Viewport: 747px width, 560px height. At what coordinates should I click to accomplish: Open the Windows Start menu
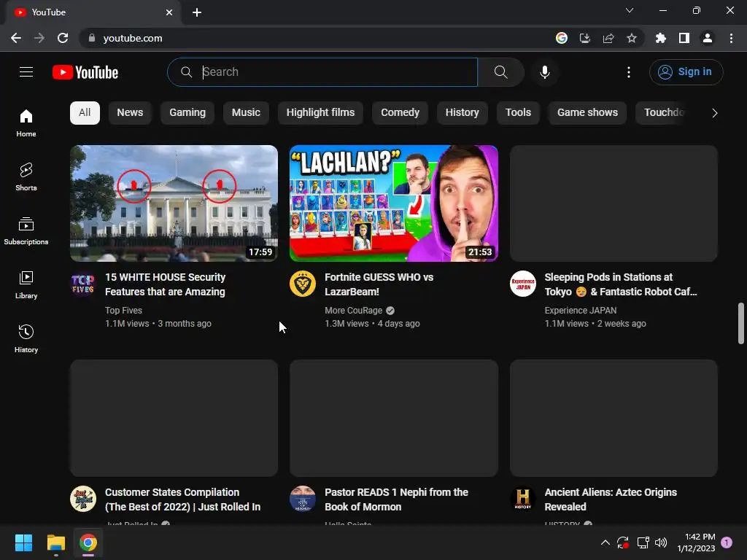(x=23, y=542)
